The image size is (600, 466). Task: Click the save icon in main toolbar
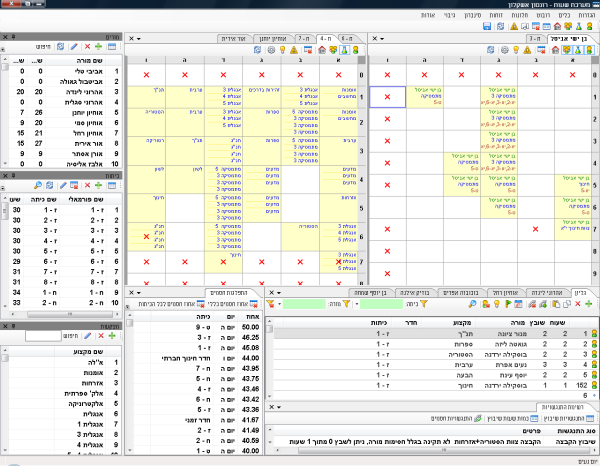[x=487, y=27]
